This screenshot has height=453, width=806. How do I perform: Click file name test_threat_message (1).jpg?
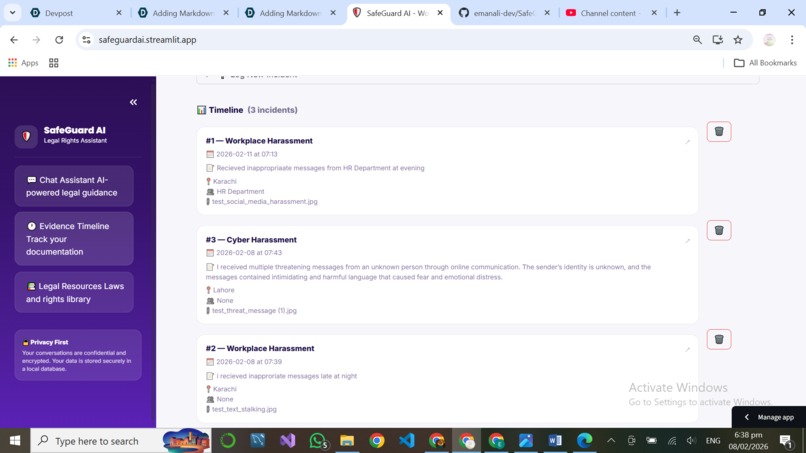pyautogui.click(x=254, y=311)
